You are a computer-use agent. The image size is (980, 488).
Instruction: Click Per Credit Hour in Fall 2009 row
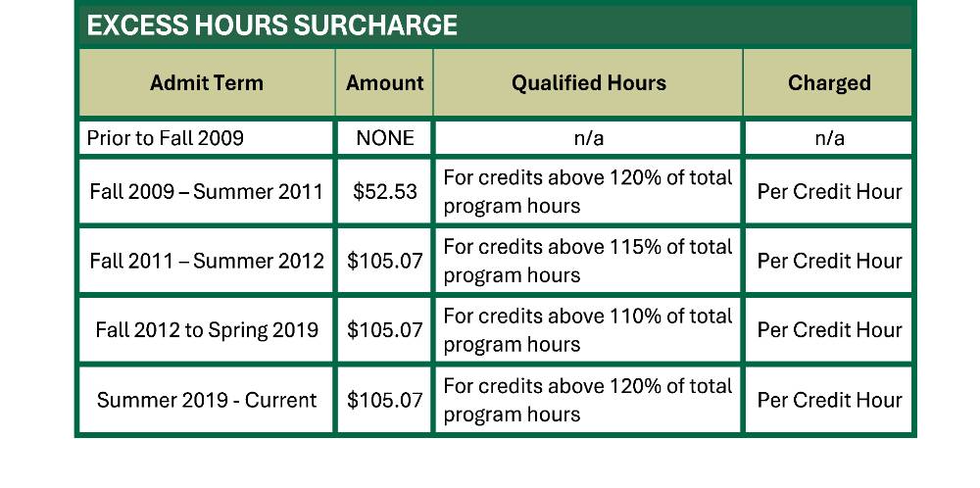coord(828,191)
